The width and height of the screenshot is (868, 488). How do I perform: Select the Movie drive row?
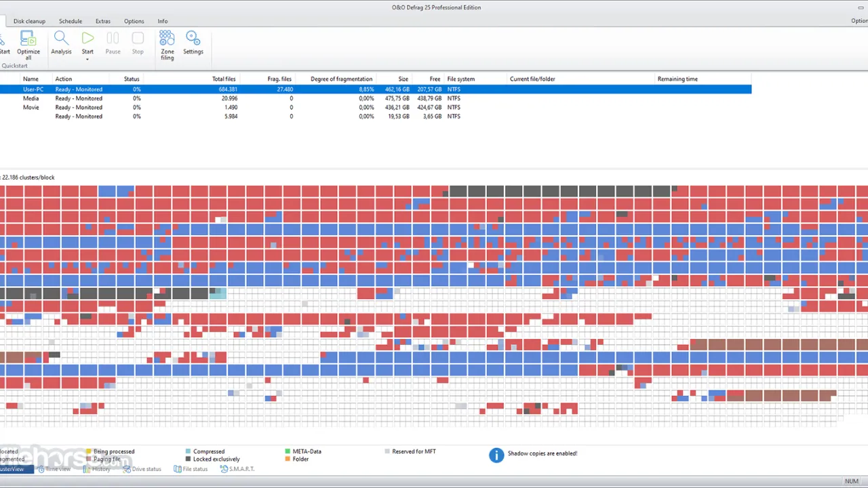point(376,107)
